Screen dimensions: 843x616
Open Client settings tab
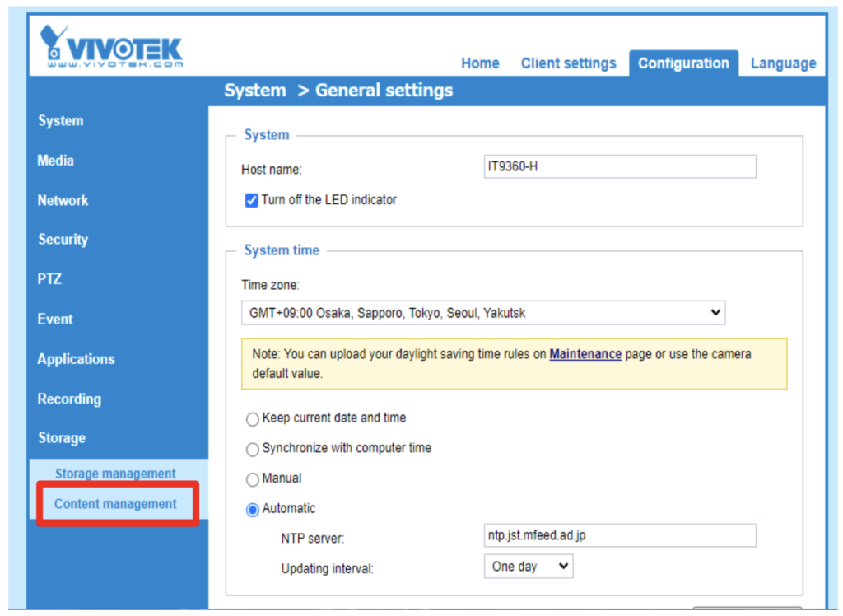(568, 63)
